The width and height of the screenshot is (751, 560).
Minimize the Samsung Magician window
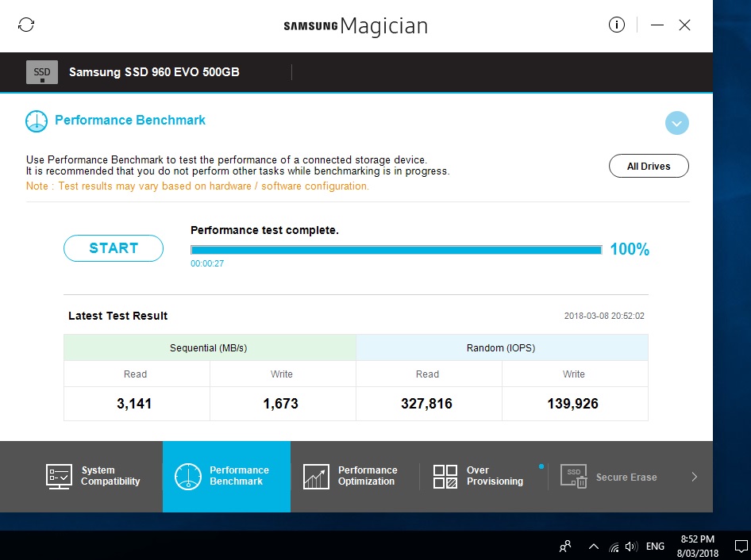point(657,25)
